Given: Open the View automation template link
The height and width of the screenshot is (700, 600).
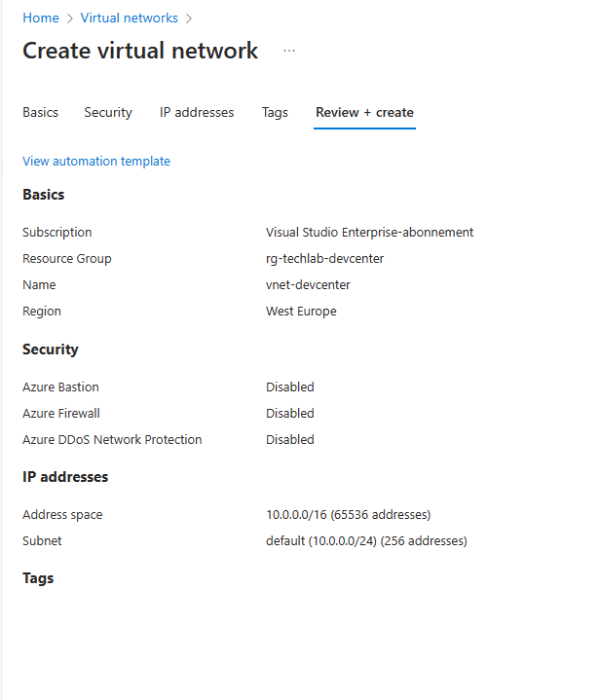Looking at the screenshot, I should (96, 161).
